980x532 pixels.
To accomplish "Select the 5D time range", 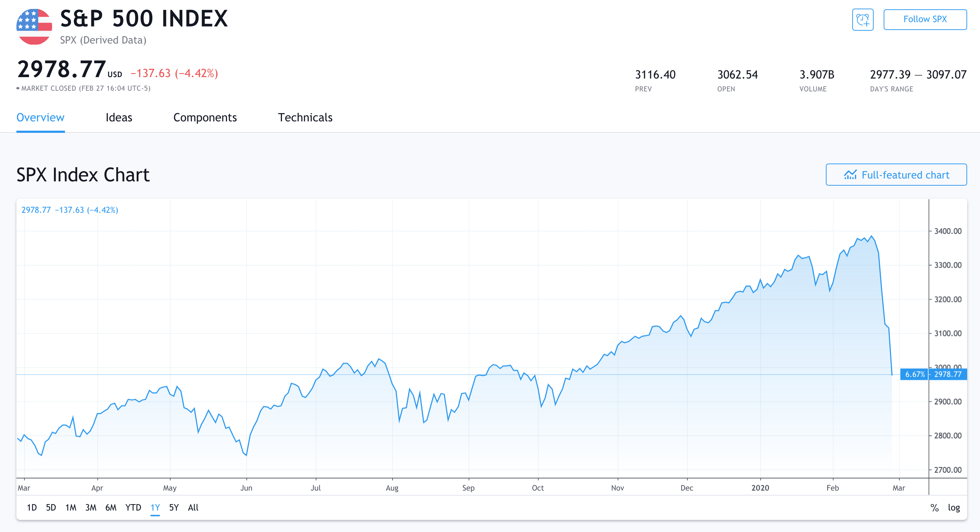I will [51, 507].
